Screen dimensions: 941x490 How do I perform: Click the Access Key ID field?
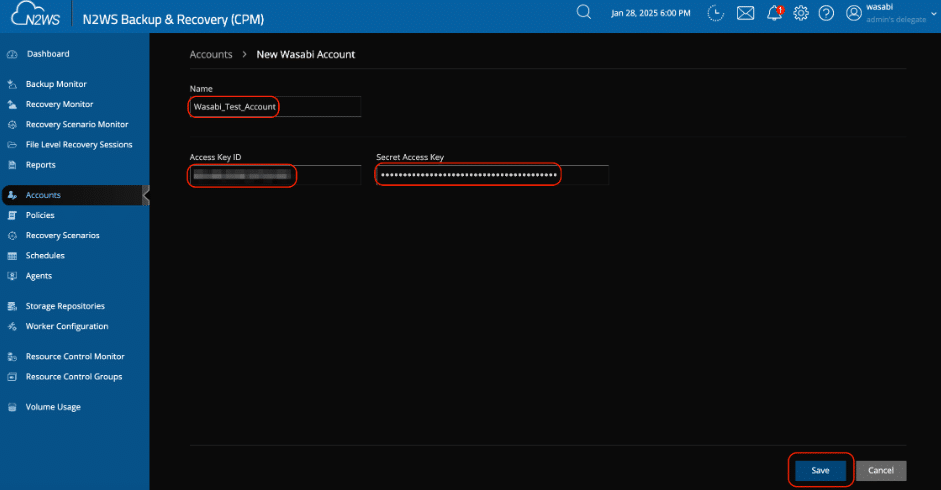pos(275,175)
